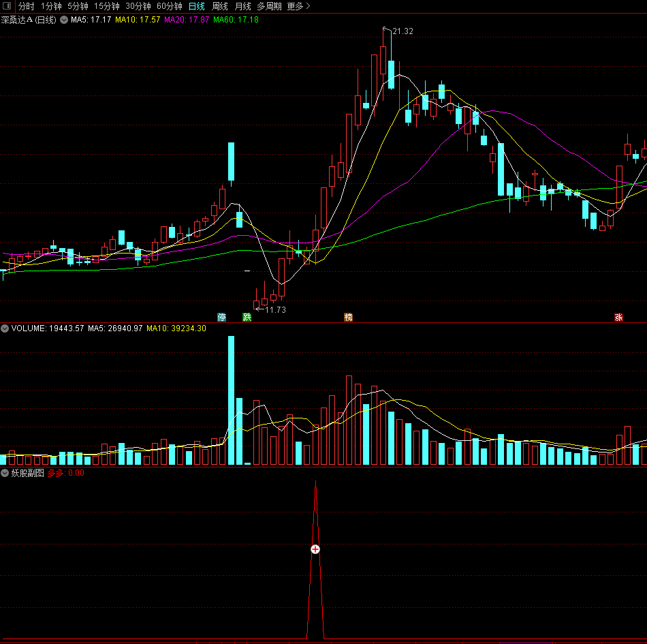Click the 妖股副图 indicator name
The height and width of the screenshot is (644, 647).
(28, 473)
